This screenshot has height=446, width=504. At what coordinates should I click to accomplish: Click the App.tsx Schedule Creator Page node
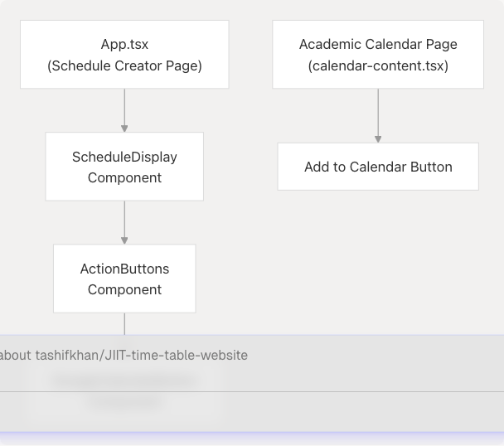click(124, 55)
